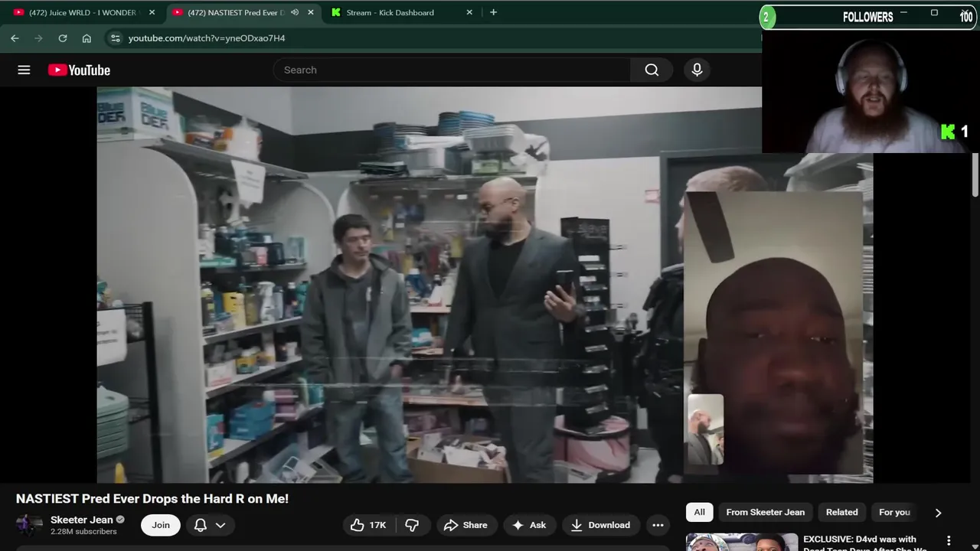Expand the notification options chevron
The height and width of the screenshot is (551, 980).
click(220, 525)
